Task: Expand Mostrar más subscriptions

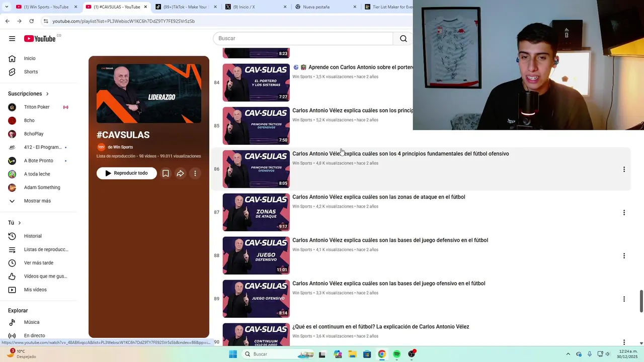Action: (38, 201)
